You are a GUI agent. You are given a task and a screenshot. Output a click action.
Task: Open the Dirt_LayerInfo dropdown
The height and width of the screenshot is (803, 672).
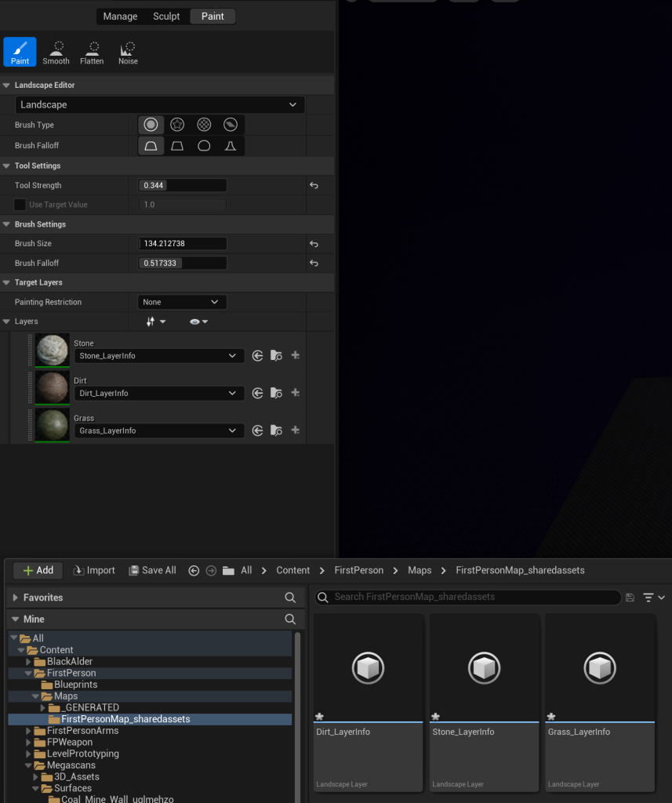pyautogui.click(x=159, y=394)
